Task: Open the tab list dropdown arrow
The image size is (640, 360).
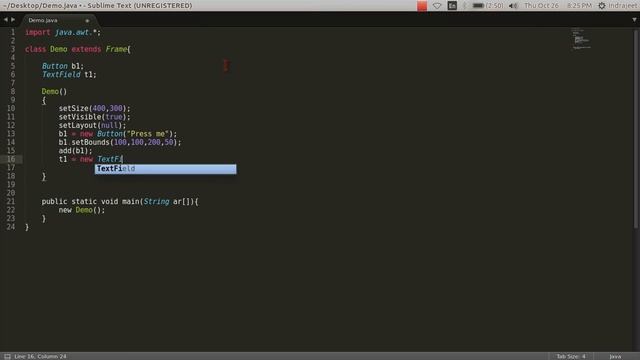Action: pos(634,20)
